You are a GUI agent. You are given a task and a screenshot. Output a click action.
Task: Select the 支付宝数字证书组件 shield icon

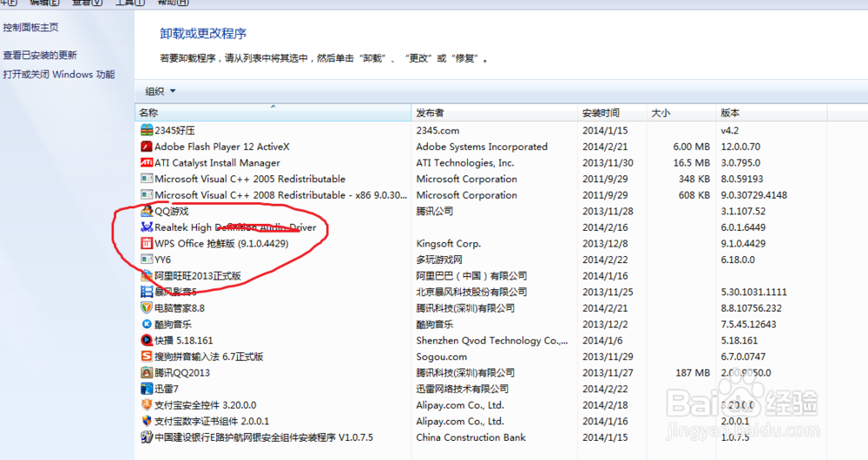[x=146, y=421]
